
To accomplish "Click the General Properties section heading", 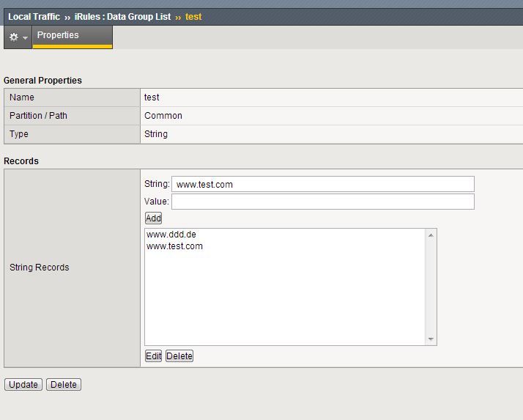I will pyautogui.click(x=42, y=81).
